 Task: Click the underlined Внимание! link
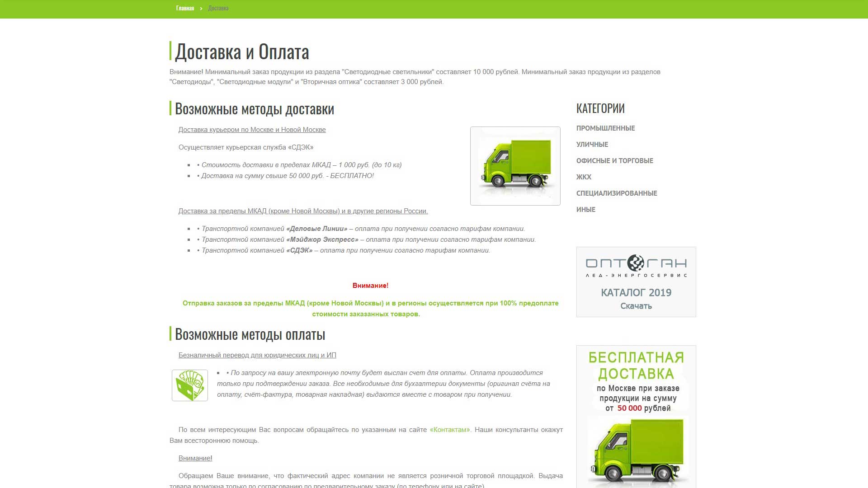pos(195,458)
